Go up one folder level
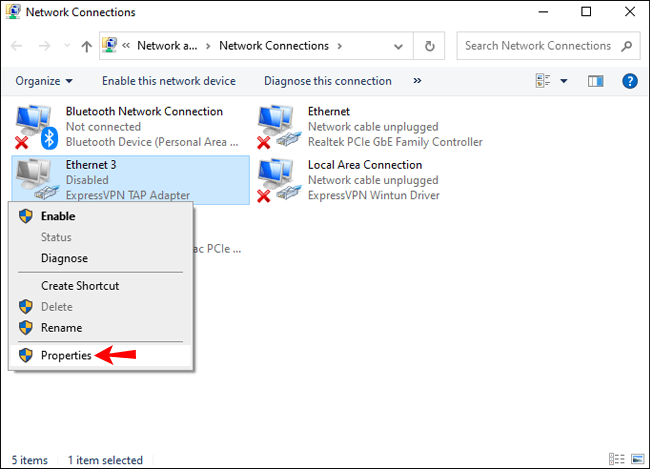The image size is (650, 469). tap(86, 46)
